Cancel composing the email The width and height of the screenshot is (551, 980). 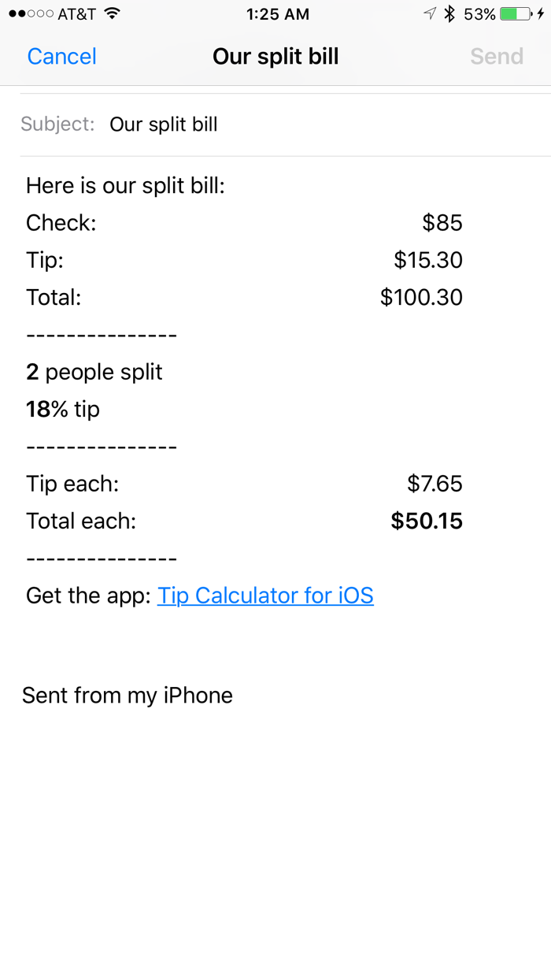coord(61,56)
